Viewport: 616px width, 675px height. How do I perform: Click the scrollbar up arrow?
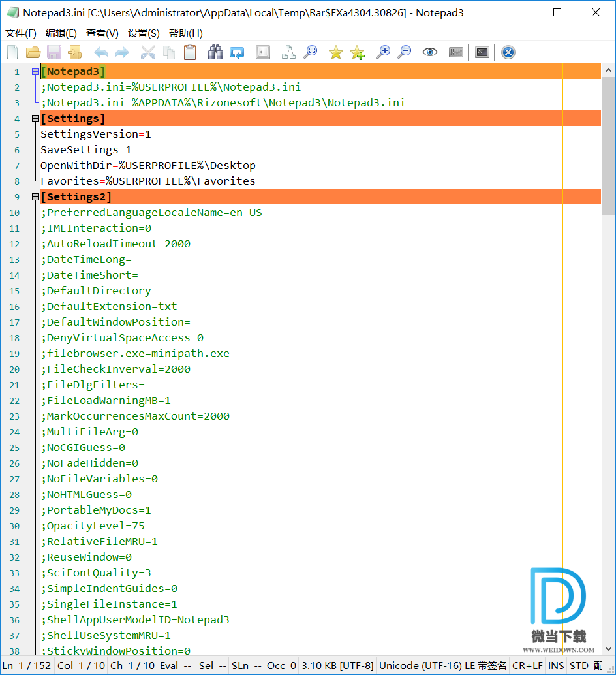[x=608, y=70]
